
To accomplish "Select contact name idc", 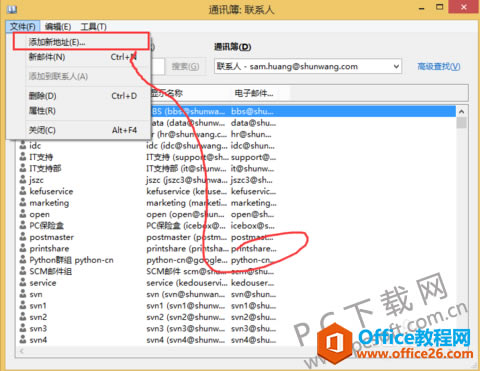I will pyautogui.click(x=35, y=146).
